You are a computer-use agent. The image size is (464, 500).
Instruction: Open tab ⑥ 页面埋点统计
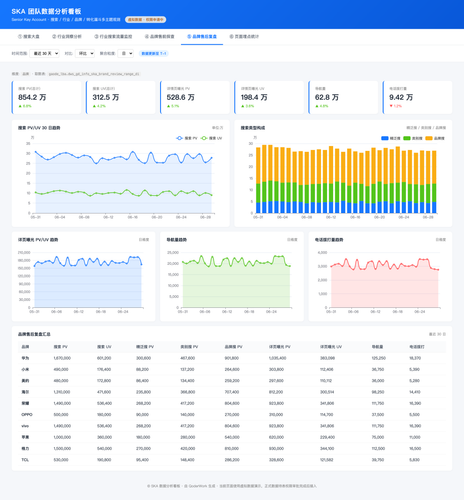(244, 36)
